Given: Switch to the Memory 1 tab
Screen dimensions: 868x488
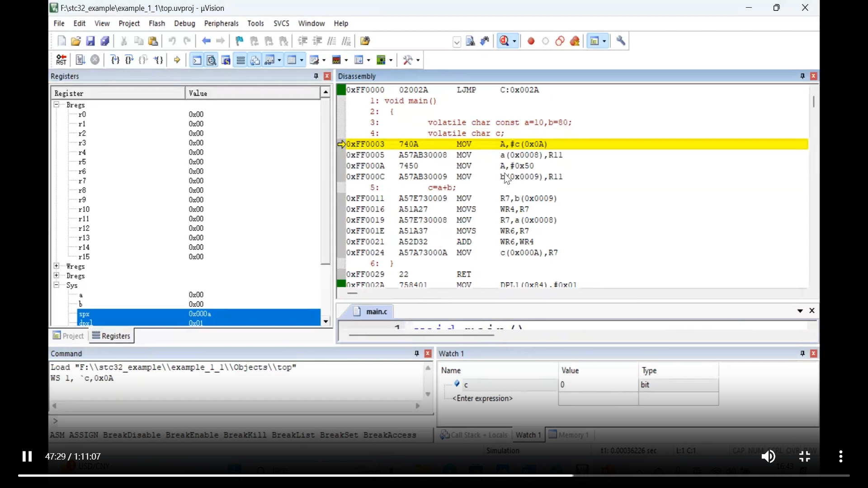Looking at the screenshot, I should tap(569, 435).
